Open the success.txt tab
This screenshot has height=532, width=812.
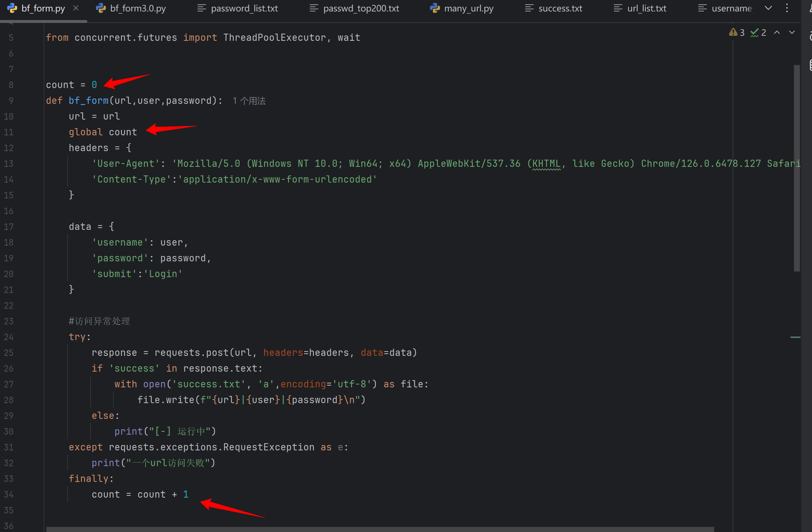(560, 8)
